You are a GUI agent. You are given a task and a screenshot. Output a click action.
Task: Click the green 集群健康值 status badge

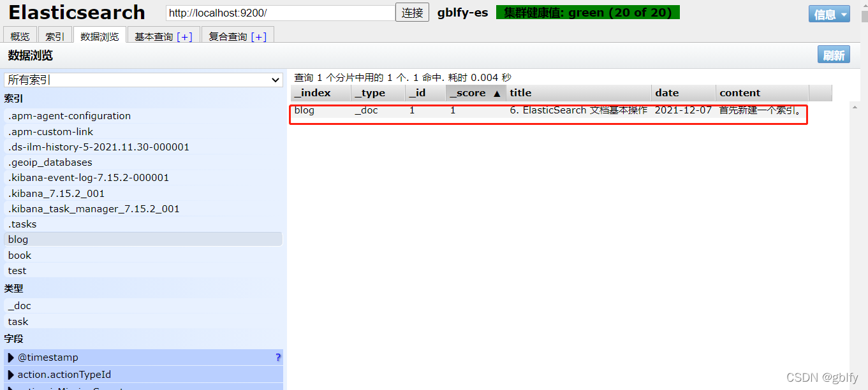pos(588,13)
